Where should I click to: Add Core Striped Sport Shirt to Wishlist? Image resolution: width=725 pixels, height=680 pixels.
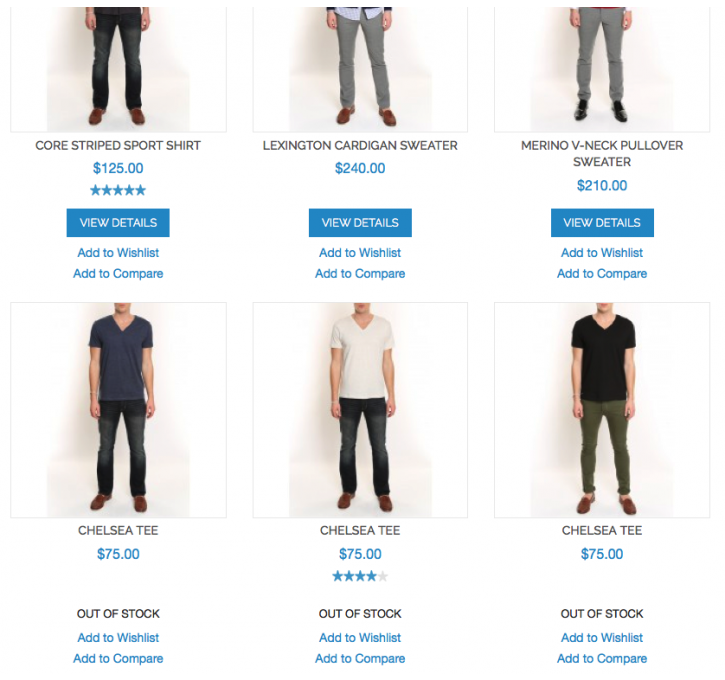pyautogui.click(x=118, y=253)
